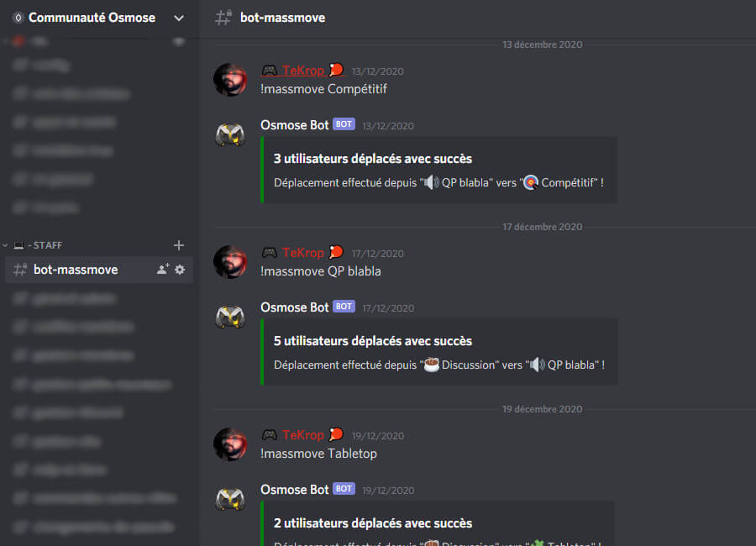Click the target emoji before Compétitif

coord(531,183)
